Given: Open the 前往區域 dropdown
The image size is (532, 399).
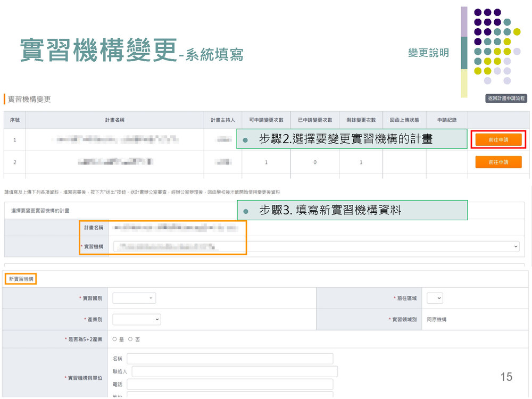Looking at the screenshot, I should point(435,298).
